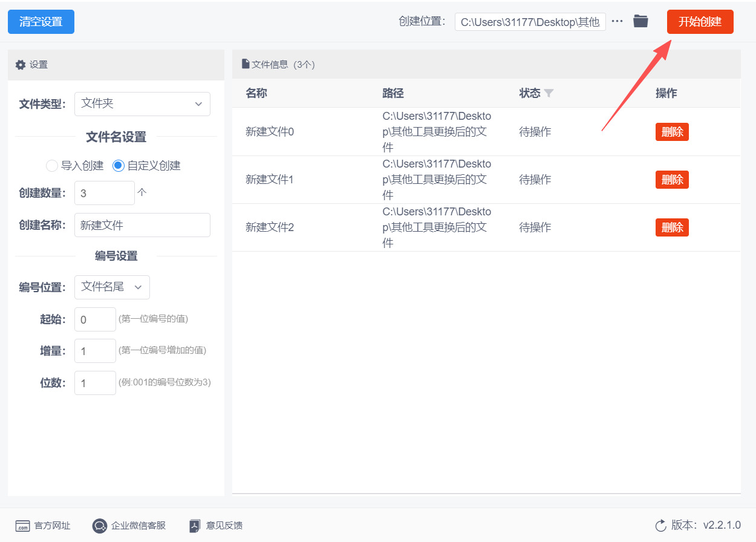The height and width of the screenshot is (542, 756).
Task: Click the 官方网址 website icon
Action: click(x=22, y=526)
